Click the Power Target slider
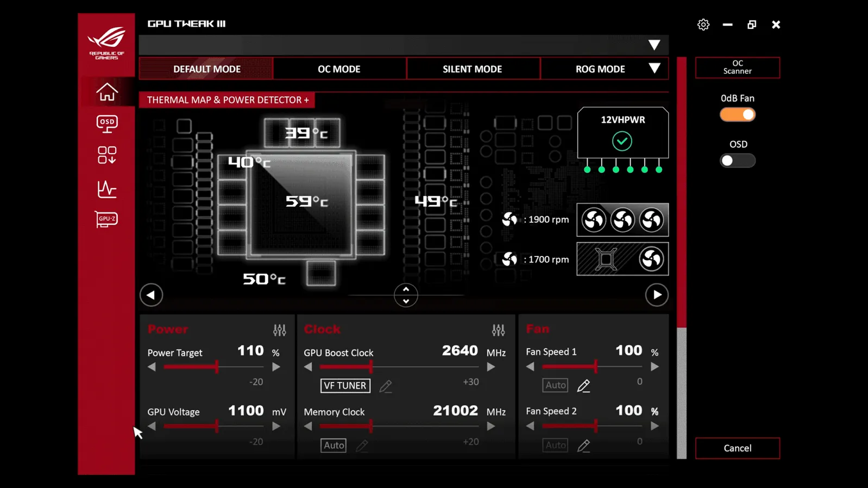The image size is (868, 488). (x=214, y=367)
